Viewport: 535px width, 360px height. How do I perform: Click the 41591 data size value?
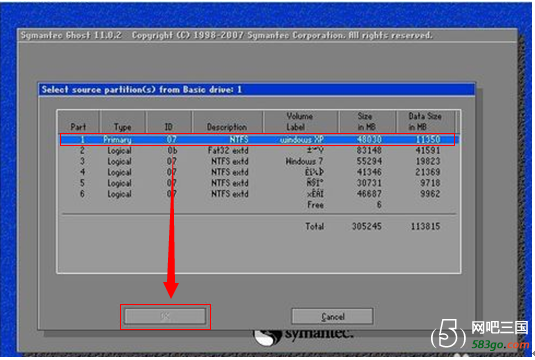428,150
